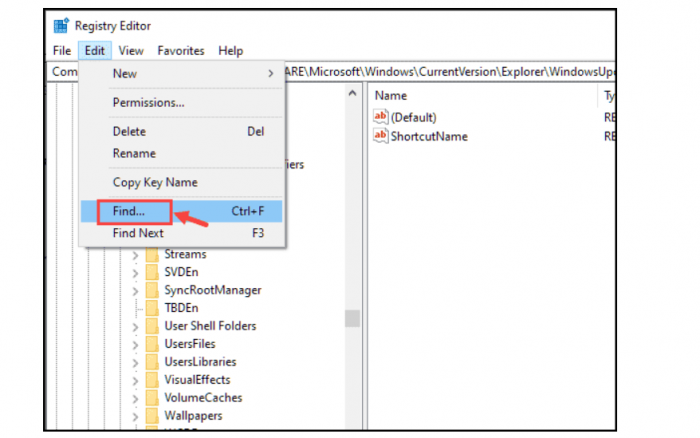Select the UsersLibraries tree key
This screenshot has width=700, height=438.
point(200,362)
